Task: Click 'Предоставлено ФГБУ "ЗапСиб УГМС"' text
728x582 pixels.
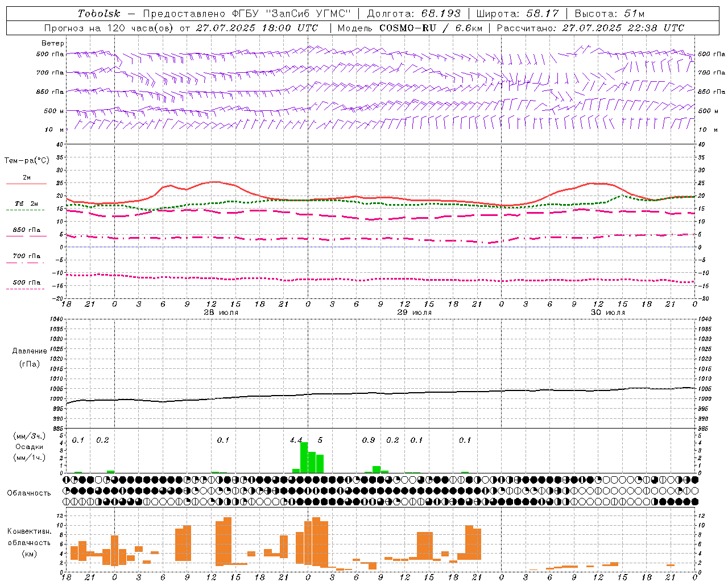Action: (x=247, y=14)
